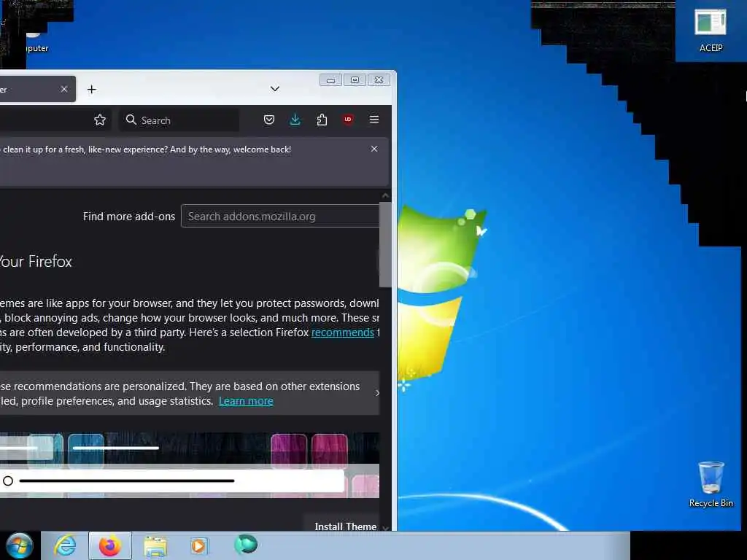Open the Firefox downloads panel
Image resolution: width=747 pixels, height=560 pixels.
click(x=295, y=120)
